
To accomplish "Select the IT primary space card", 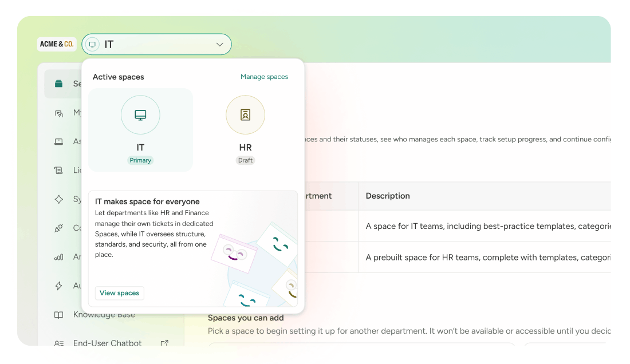I will (x=140, y=130).
